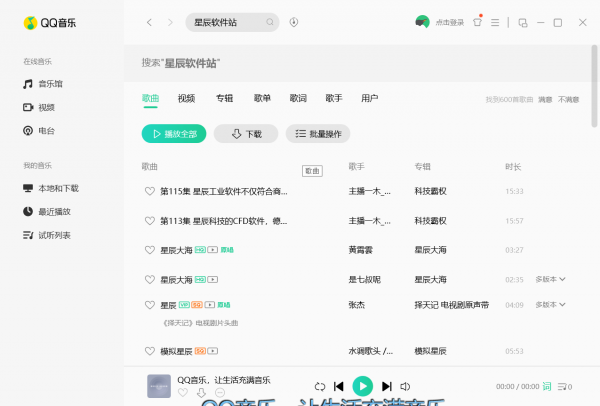This screenshot has height=406, width=600.
Task: Switch to the 歌单 tab
Action: click(262, 98)
